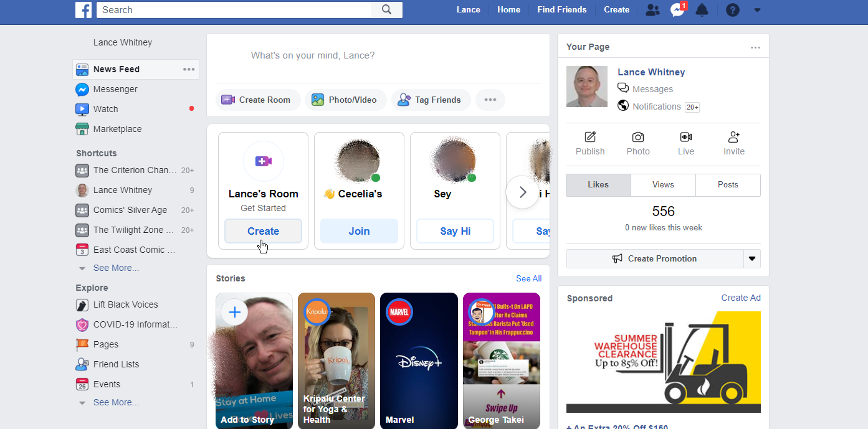Click Create in the top navigation

[x=617, y=10]
